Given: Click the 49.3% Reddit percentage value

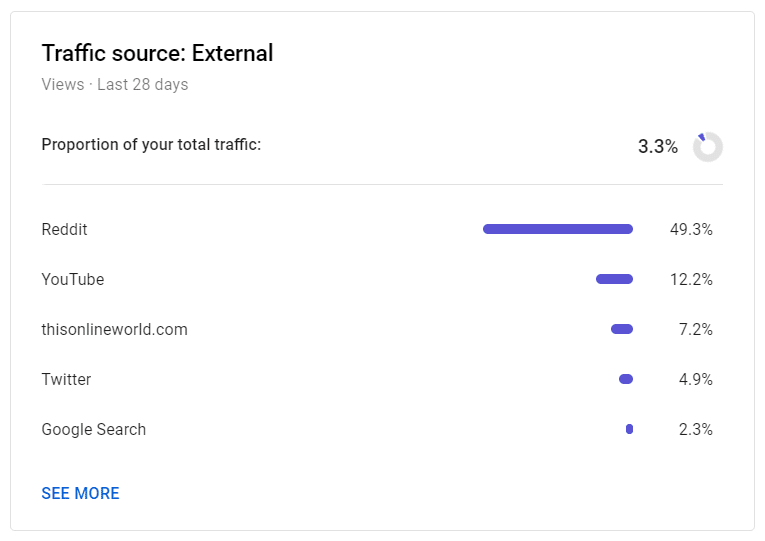Looking at the screenshot, I should pos(691,229).
